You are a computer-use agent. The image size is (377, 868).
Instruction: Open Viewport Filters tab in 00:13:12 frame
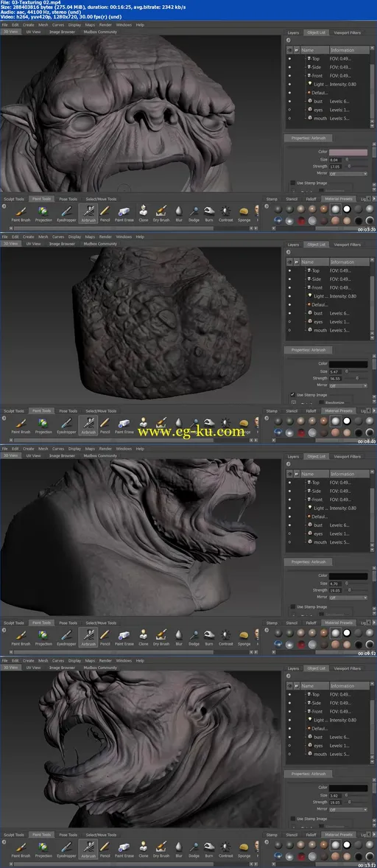[x=348, y=668]
